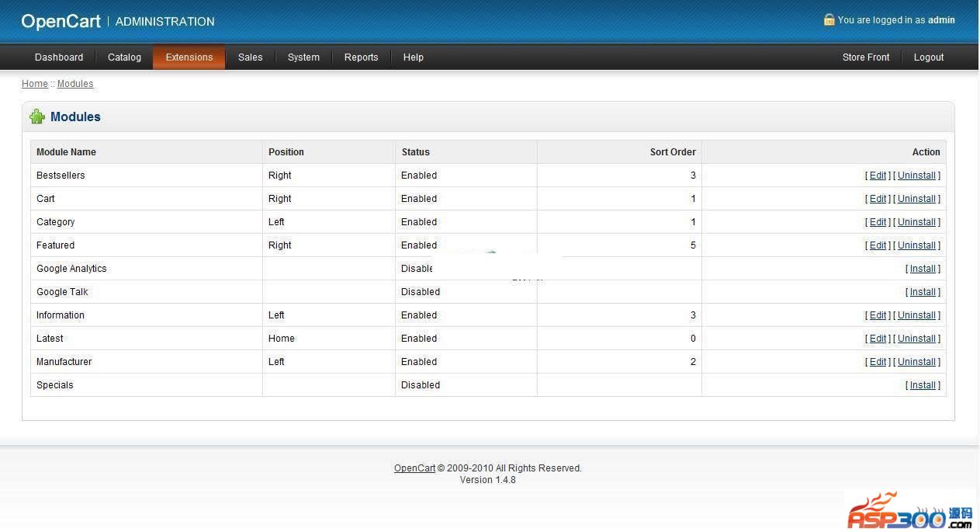Select the Google Talk name cell
This screenshot has height=532, width=980.
tap(147, 292)
